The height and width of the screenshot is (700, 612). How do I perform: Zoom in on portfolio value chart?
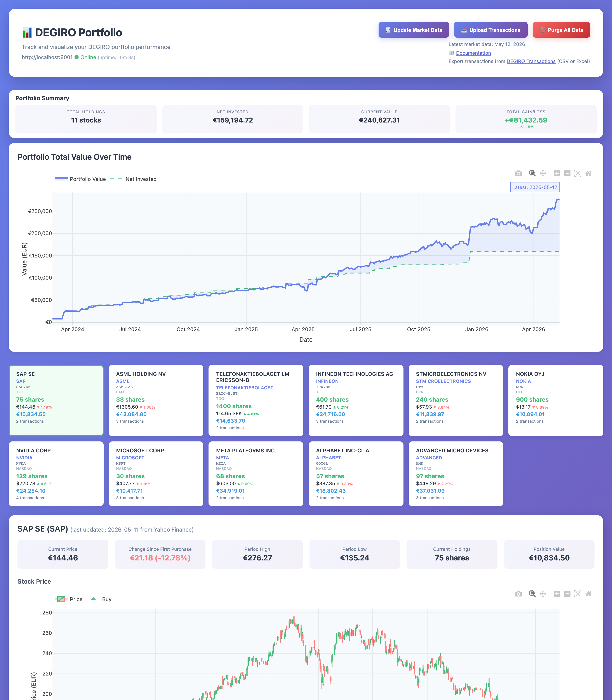tap(557, 173)
